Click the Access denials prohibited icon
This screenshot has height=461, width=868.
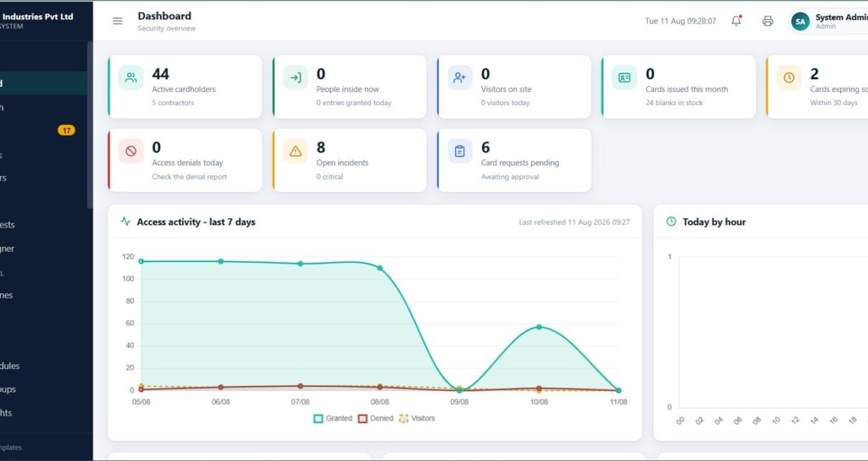pos(131,152)
